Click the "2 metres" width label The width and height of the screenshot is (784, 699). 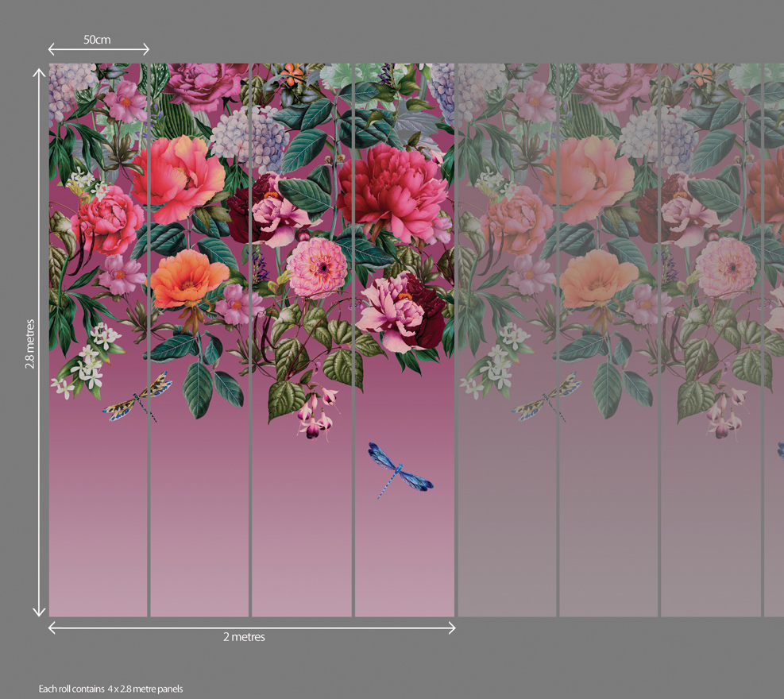tap(244, 637)
